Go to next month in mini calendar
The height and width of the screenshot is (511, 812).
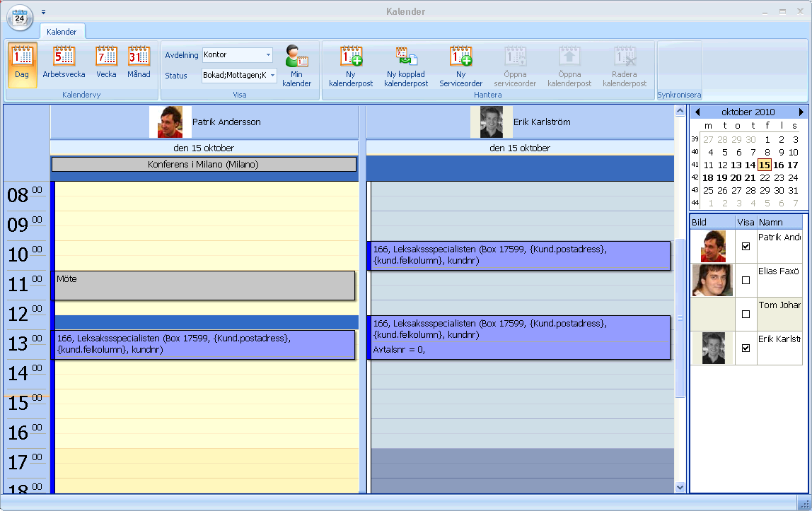click(x=801, y=112)
